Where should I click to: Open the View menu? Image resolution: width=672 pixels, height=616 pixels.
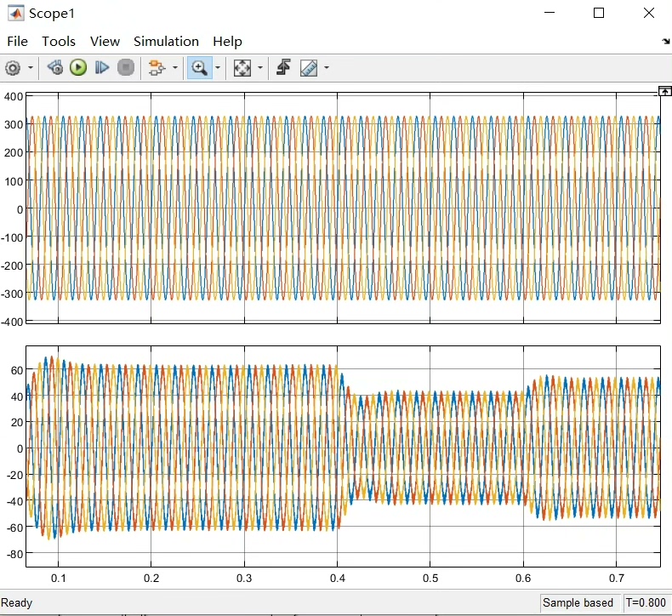pyautogui.click(x=105, y=42)
